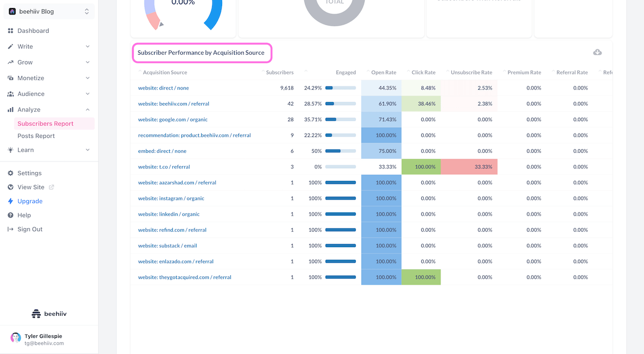Image resolution: width=644 pixels, height=354 pixels.
Task: Open source 'embed: direct / none'
Action: point(162,151)
